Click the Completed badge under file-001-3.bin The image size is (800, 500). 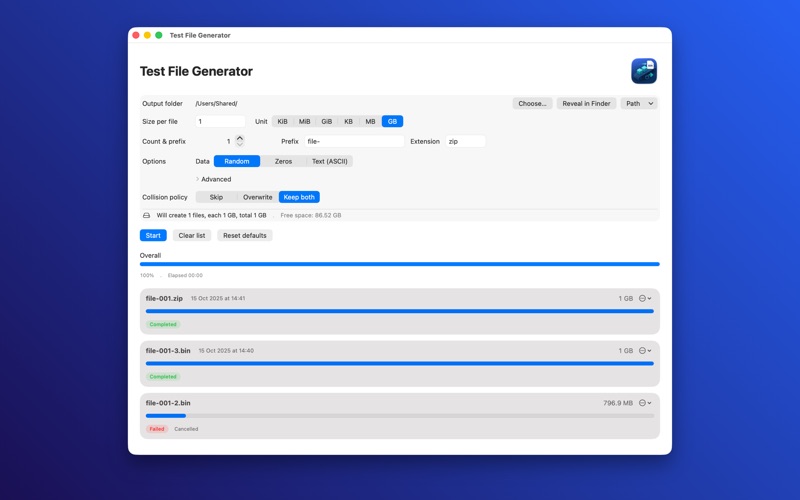pyautogui.click(x=163, y=377)
